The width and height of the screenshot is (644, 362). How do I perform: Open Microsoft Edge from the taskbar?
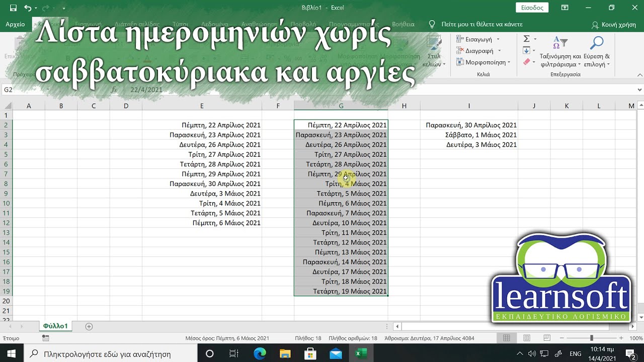(260, 354)
